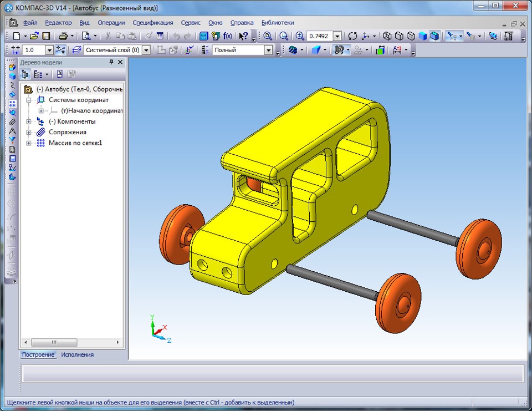Toggle shaded with edges display mode
Image resolution: width=532 pixels, height=411 pixels.
(x=434, y=36)
